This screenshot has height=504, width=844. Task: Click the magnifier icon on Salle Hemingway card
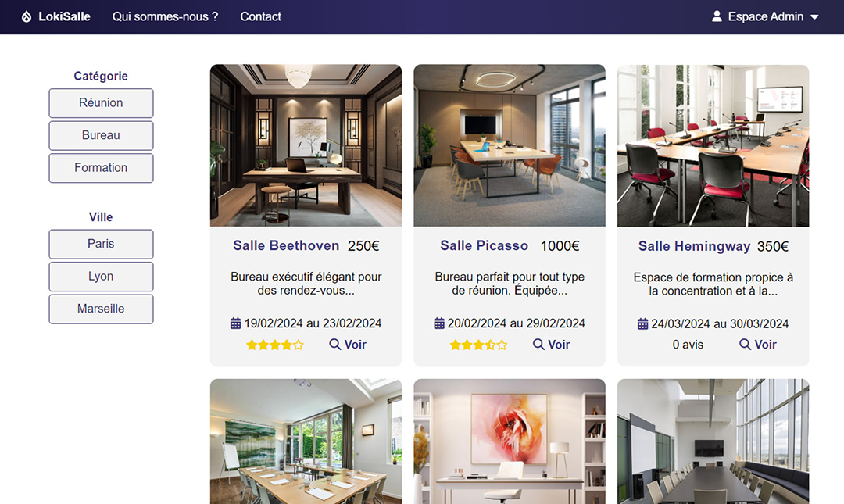click(745, 344)
